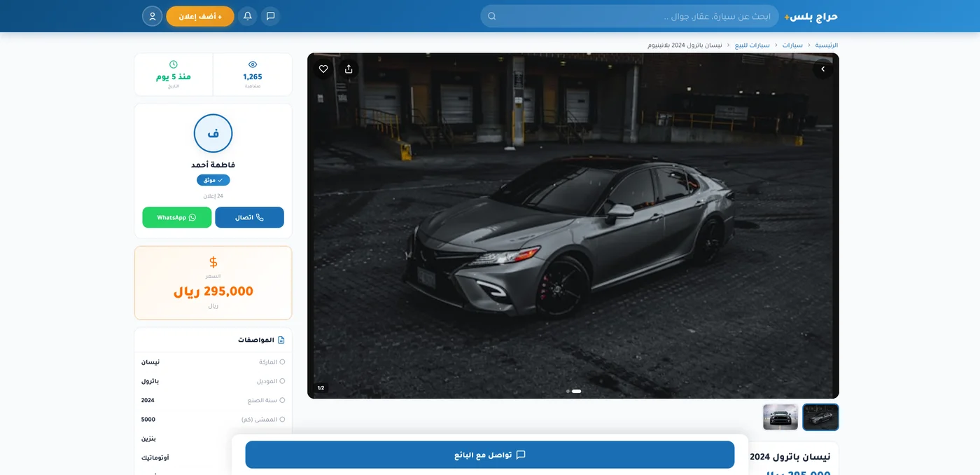Click seller name فاطمة أحمد
The width and height of the screenshot is (980, 475).
click(213, 165)
